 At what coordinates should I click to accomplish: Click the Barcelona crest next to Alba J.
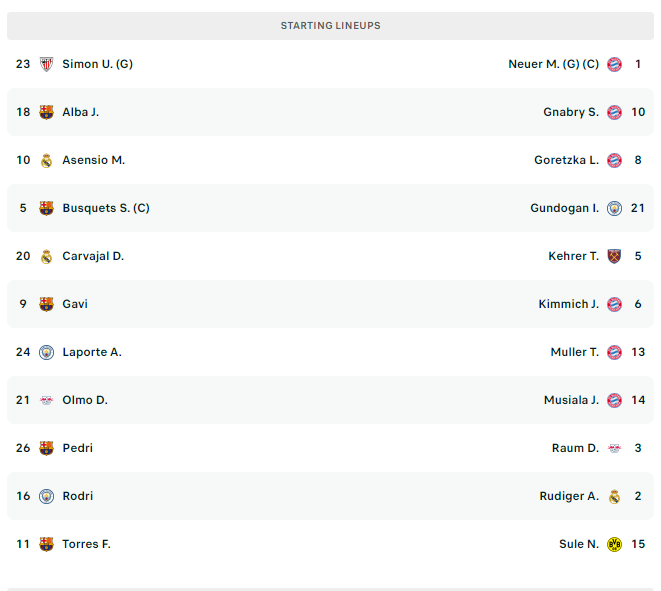pos(46,112)
